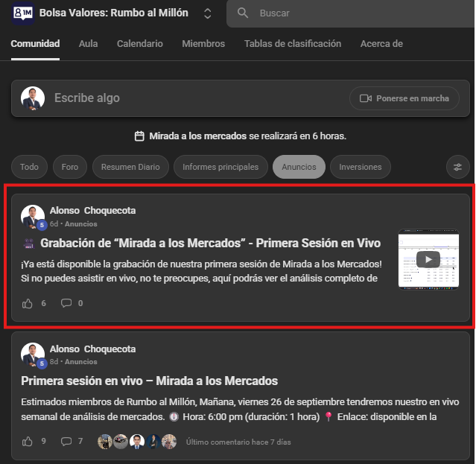Like the Grabación de Mirada post
476x464 pixels.
pos(28,303)
